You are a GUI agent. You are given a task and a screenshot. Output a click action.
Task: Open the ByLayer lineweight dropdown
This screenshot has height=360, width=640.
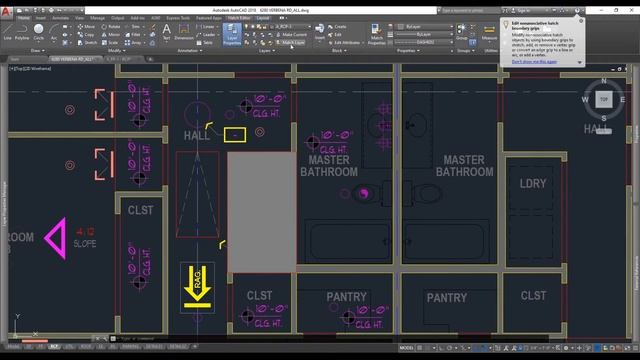pos(425,35)
